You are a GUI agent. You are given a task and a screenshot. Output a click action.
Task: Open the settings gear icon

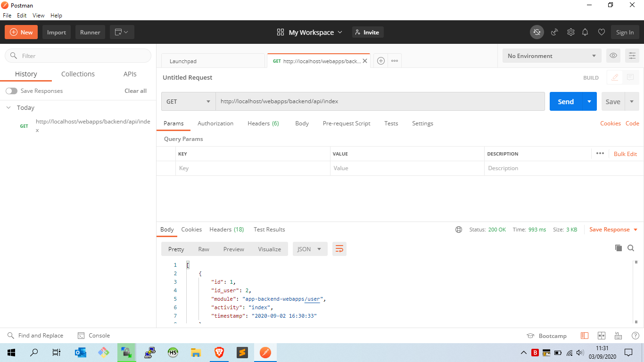pos(571,32)
